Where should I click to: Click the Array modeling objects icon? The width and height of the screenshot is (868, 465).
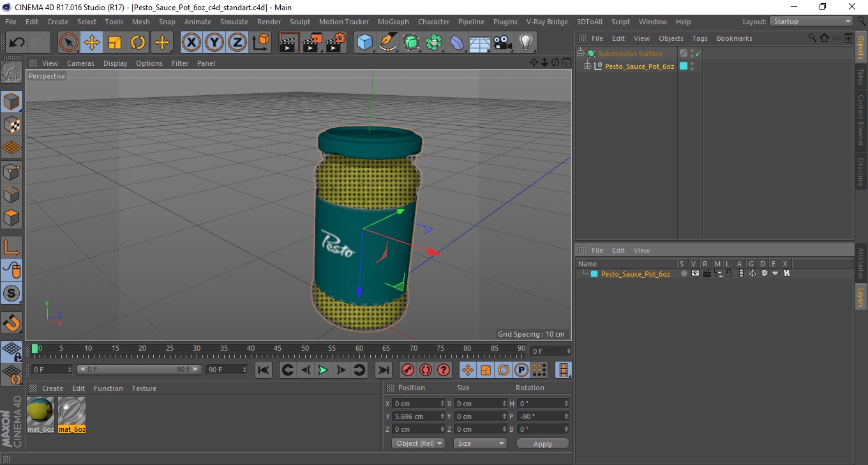click(x=434, y=43)
